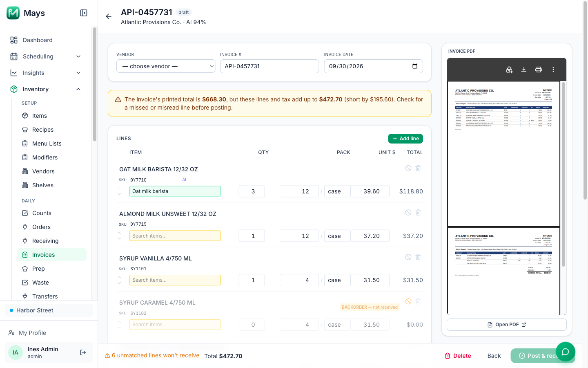This screenshot has width=588, height=368.
Task: Open the vendor dropdown
Action: 166,66
